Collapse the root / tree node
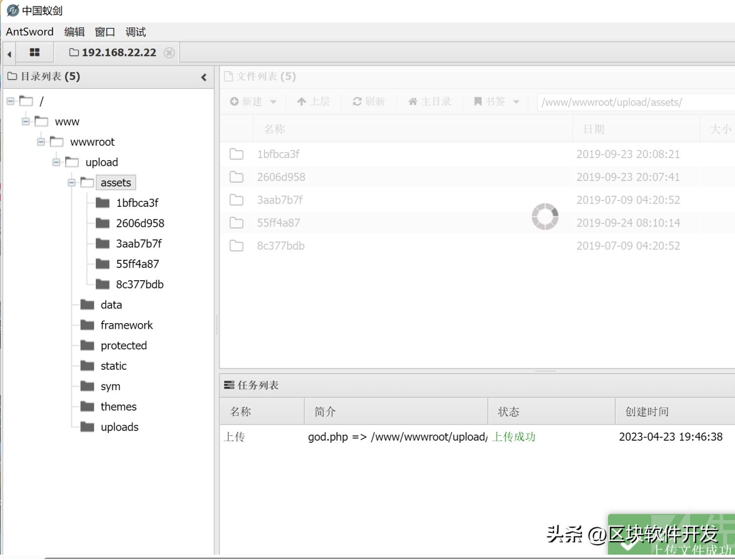The width and height of the screenshot is (735, 560). (10, 101)
